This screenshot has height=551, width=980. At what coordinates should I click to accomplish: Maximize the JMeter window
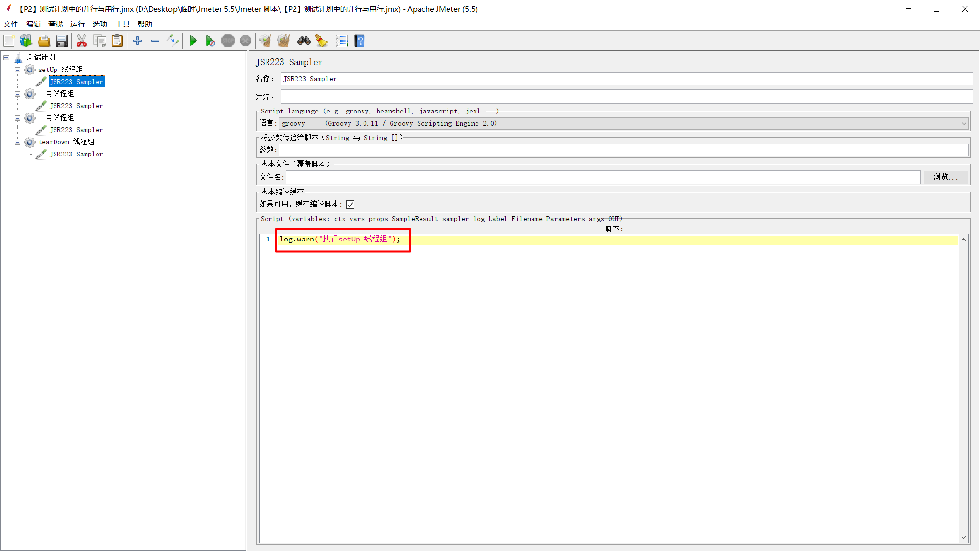click(x=937, y=9)
